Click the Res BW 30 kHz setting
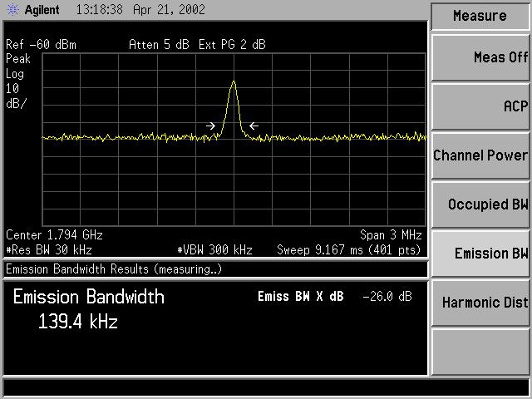 (x=49, y=249)
